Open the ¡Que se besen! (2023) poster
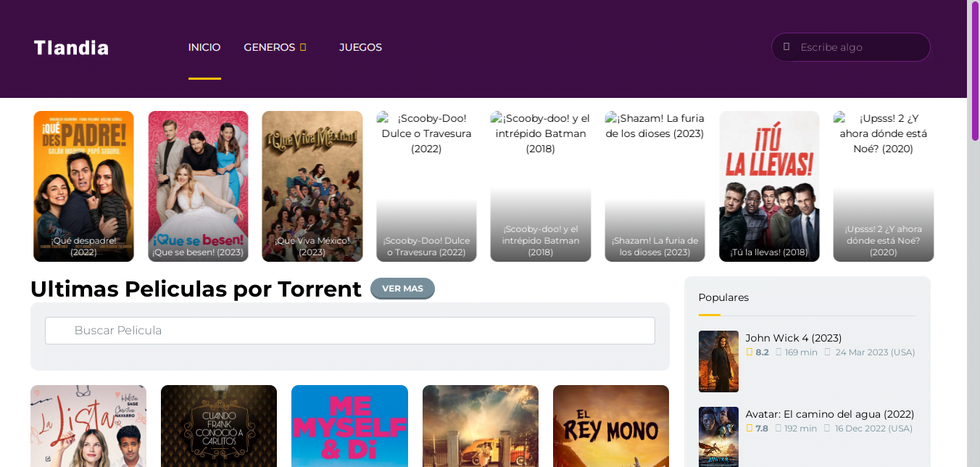This screenshot has width=980, height=467. (198, 186)
